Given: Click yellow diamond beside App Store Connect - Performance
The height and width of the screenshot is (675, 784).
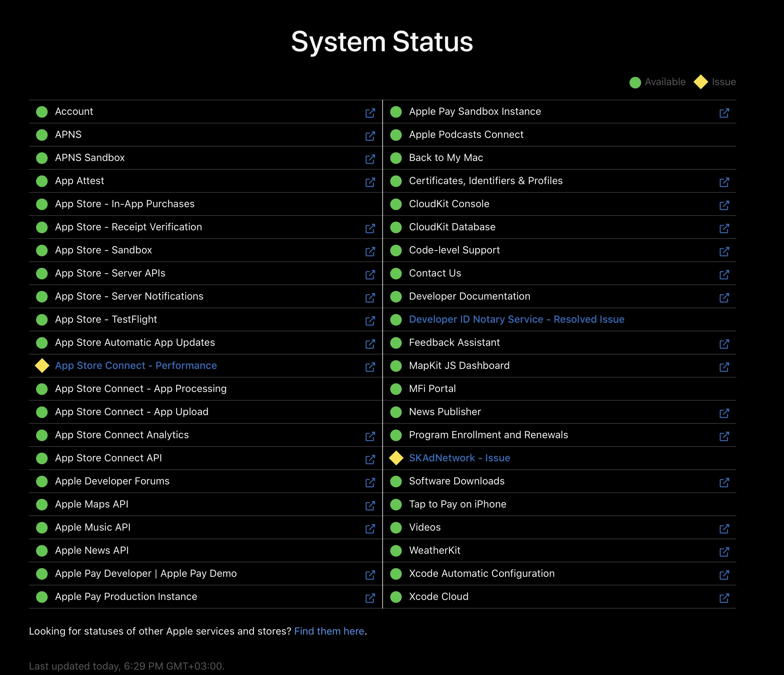Looking at the screenshot, I should point(42,366).
